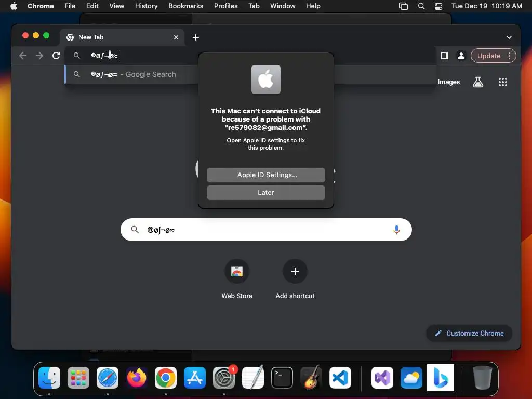
Task: Open the Edit menu
Action: tap(92, 6)
